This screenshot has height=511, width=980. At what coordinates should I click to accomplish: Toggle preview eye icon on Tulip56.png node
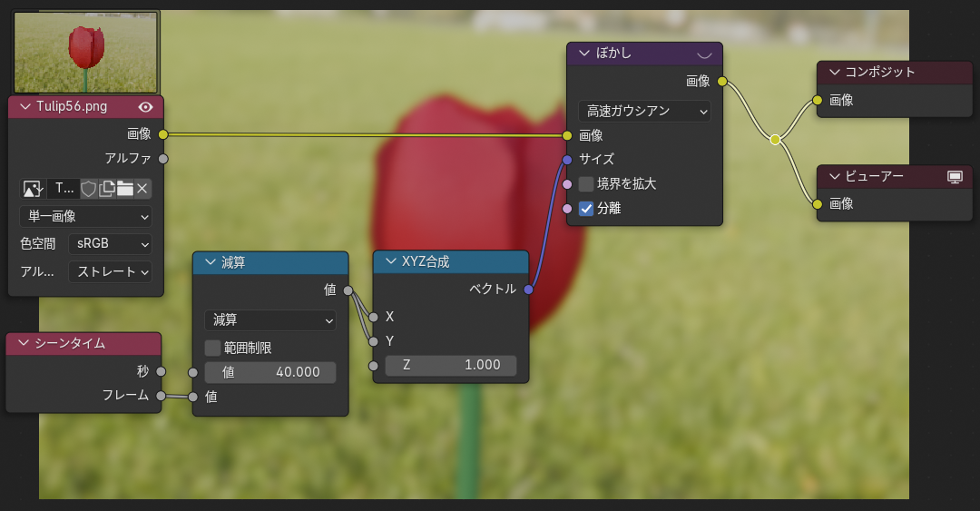click(x=145, y=107)
